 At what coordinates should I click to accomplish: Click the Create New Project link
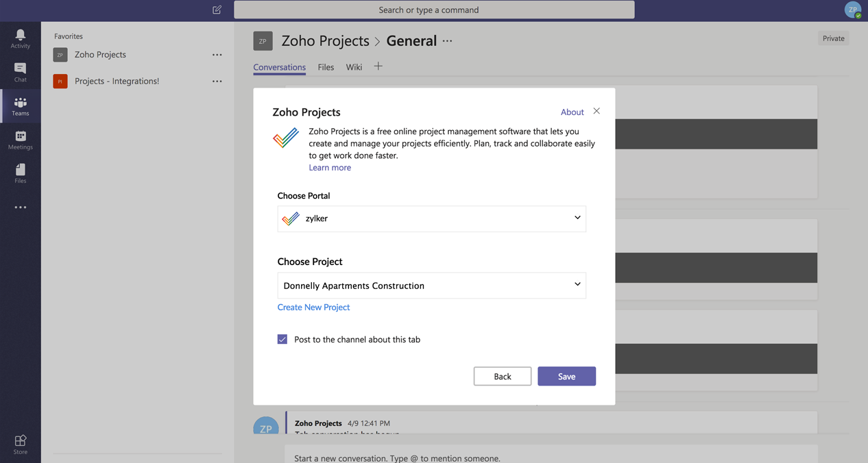point(313,308)
